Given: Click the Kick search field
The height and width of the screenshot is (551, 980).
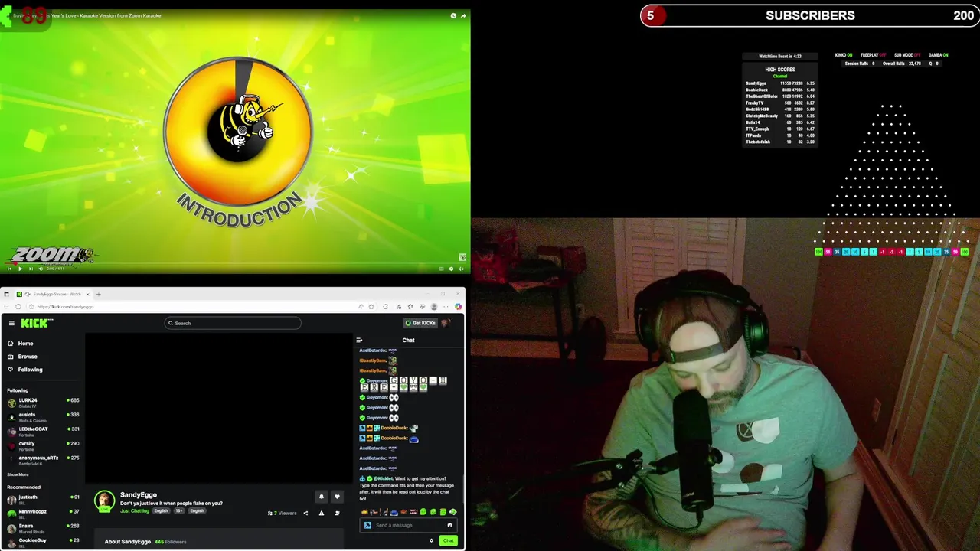Looking at the screenshot, I should [x=233, y=323].
